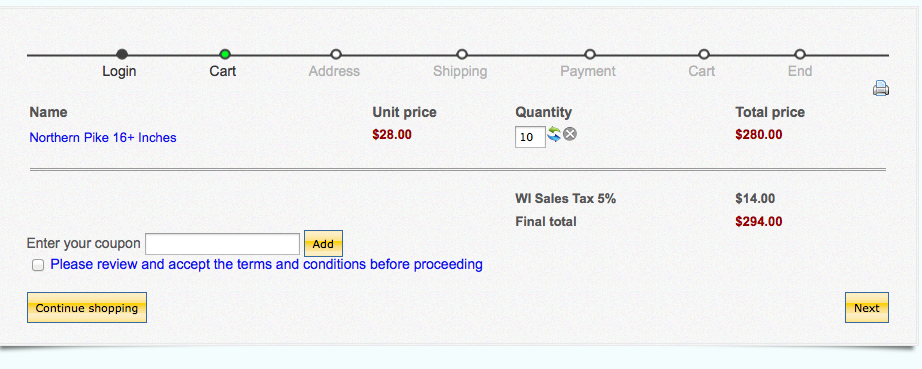Click the quantity field showing 10
The width and height of the screenshot is (922, 369).
530,137
